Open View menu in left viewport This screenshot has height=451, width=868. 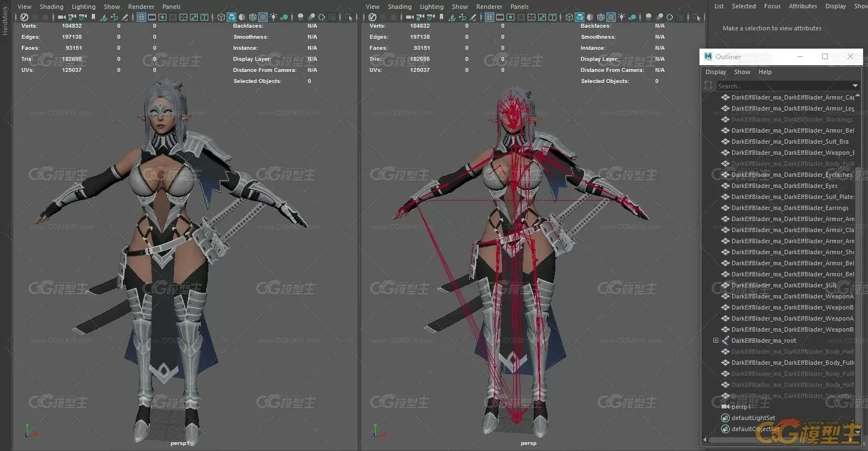coord(25,7)
